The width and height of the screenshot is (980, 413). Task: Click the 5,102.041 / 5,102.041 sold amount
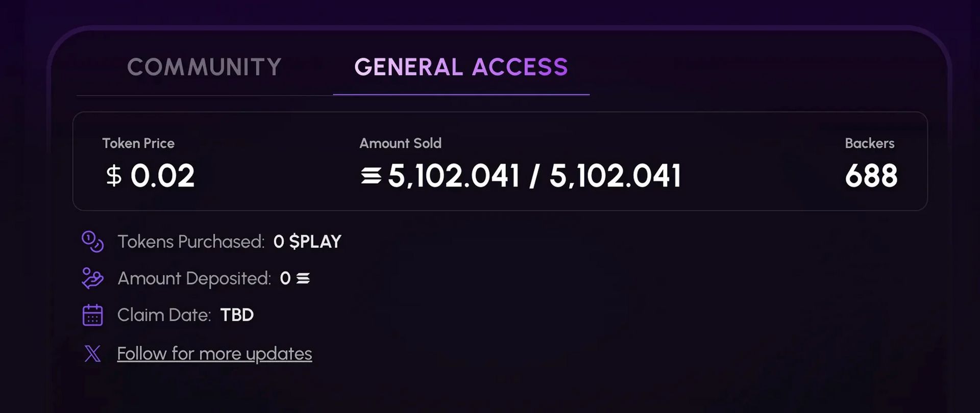(534, 176)
